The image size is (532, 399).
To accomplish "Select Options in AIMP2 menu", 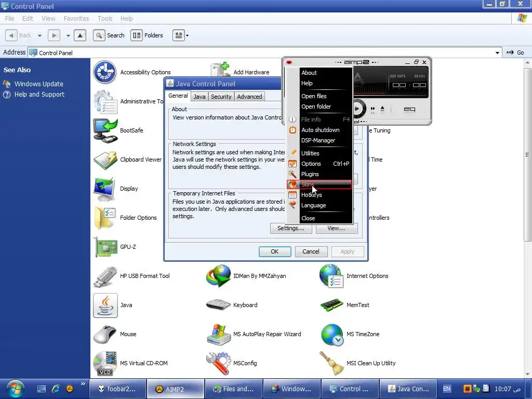I will coord(320,164).
